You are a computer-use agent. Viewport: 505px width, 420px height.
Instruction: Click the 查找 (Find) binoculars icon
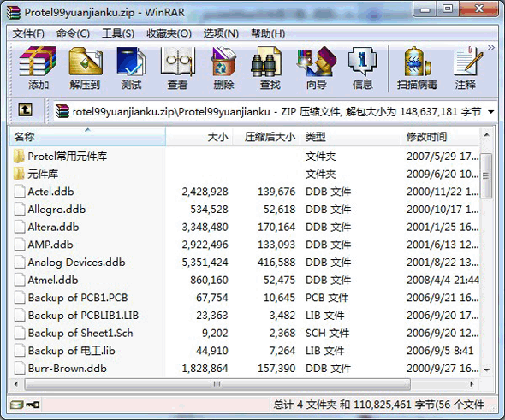[270, 68]
